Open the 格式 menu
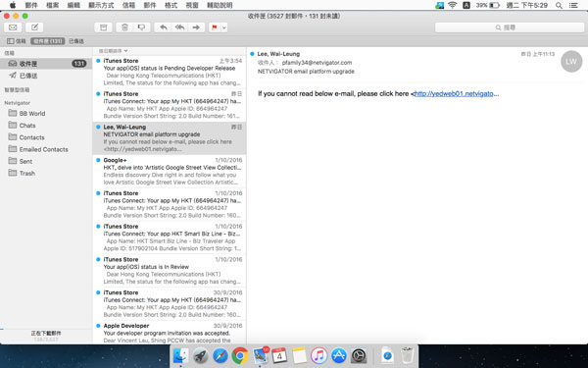This screenshot has height=368, width=588. pyautogui.click(x=171, y=5)
